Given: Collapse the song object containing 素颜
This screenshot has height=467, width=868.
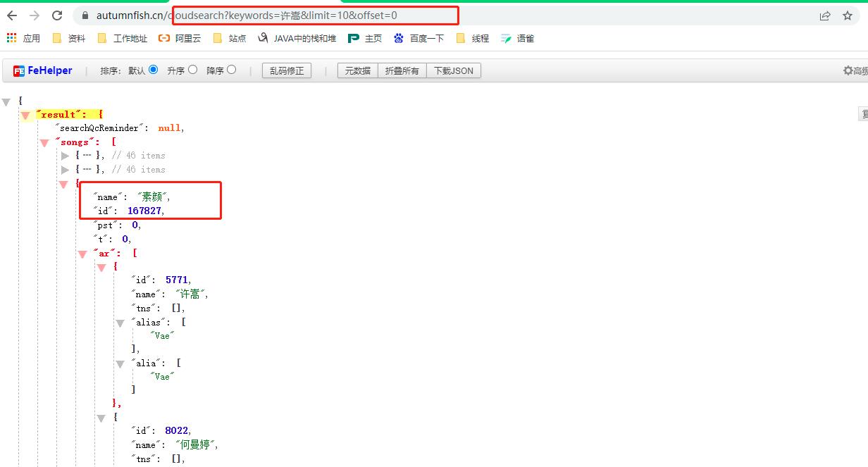Looking at the screenshot, I should coord(65,184).
